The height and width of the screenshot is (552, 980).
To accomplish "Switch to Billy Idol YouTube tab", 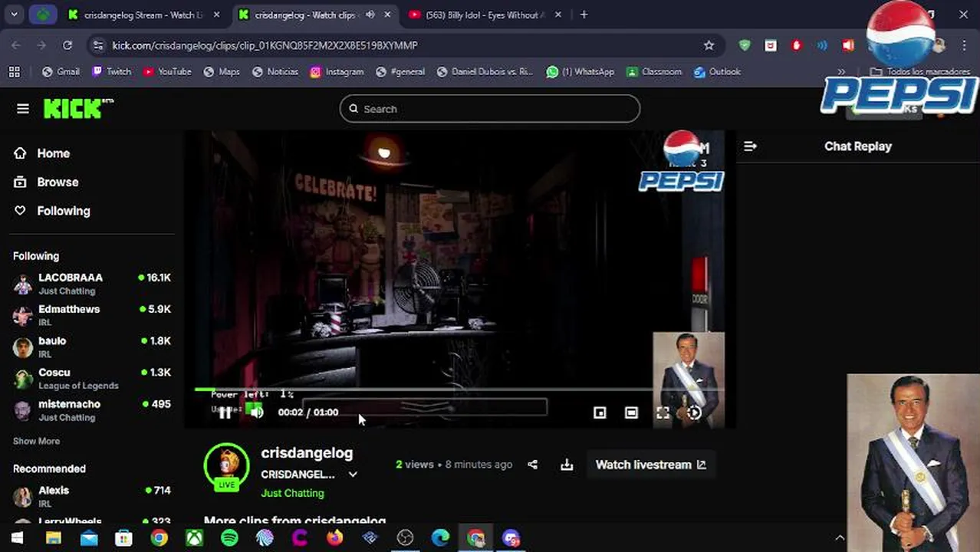I will click(486, 15).
